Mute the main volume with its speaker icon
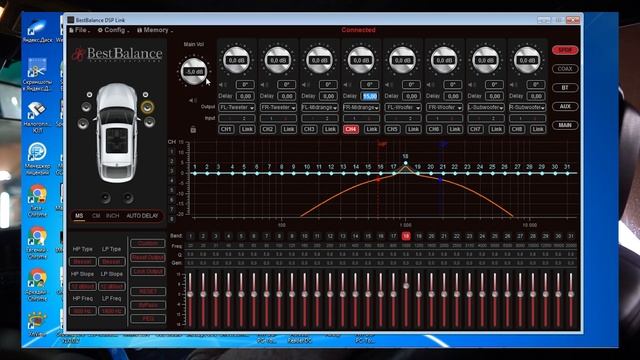640x360 pixels. pos(193,100)
